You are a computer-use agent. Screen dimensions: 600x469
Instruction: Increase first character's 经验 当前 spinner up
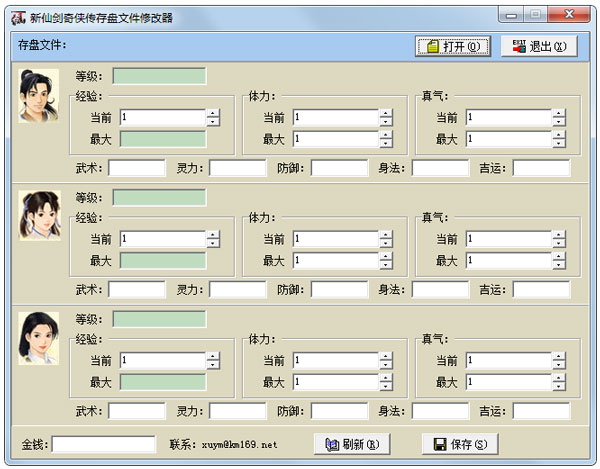[x=213, y=113]
